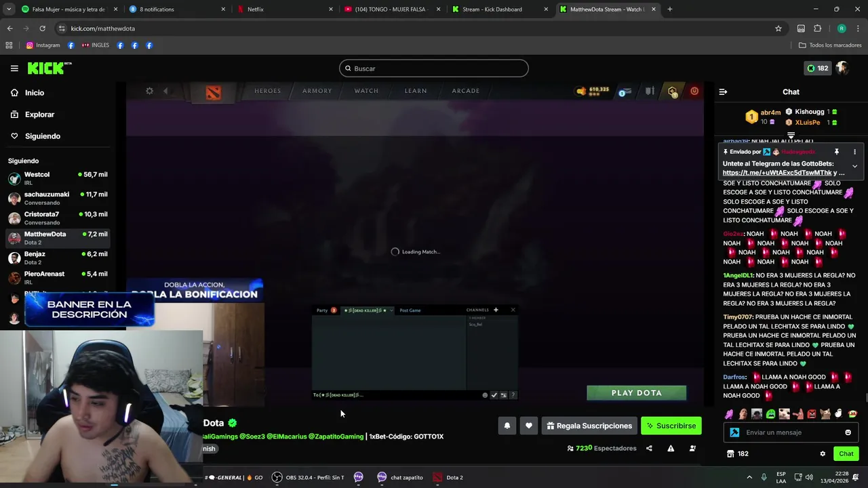Image resolution: width=868 pixels, height=488 pixels.
Task: Add a chat channel with plus icon
Action: click(x=496, y=310)
